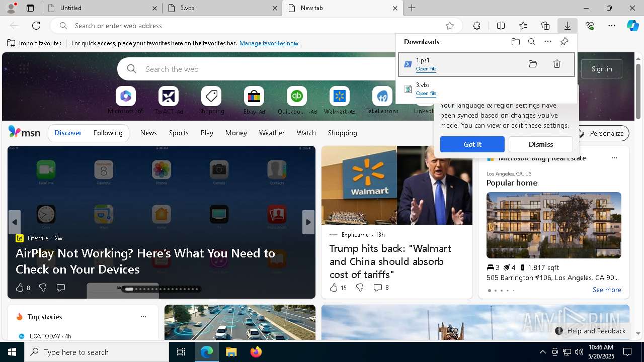The width and height of the screenshot is (644, 362).
Task: Add this page to favorites star
Action: point(450,26)
